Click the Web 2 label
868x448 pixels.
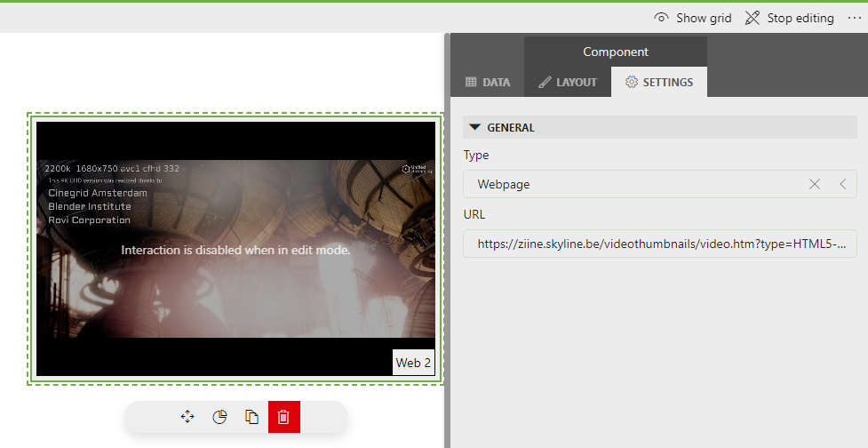[x=413, y=363]
